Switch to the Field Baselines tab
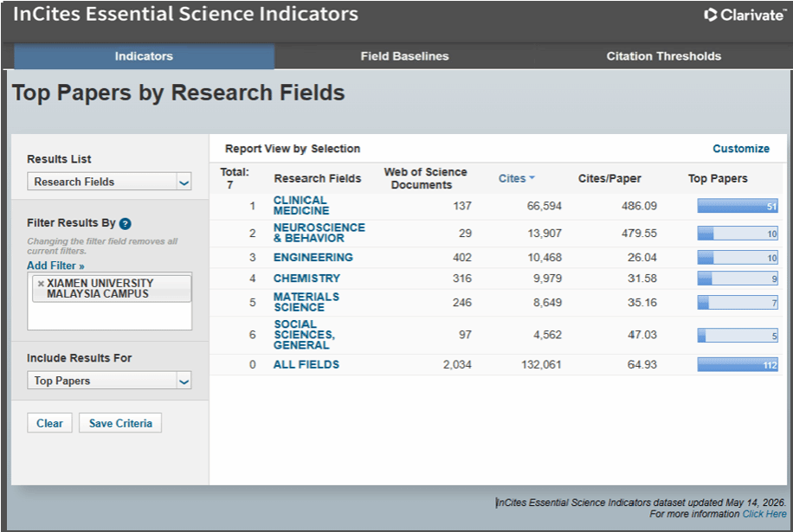 click(x=404, y=56)
